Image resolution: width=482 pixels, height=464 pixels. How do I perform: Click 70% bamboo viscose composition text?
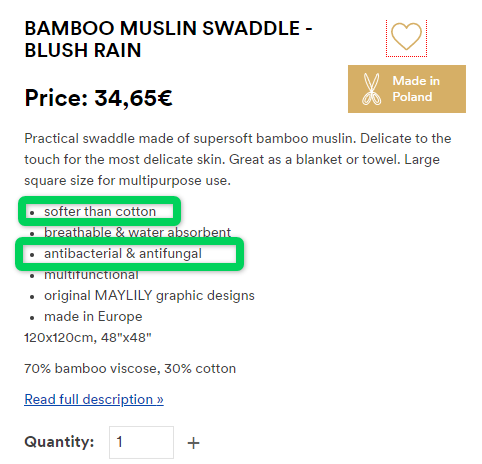click(130, 369)
